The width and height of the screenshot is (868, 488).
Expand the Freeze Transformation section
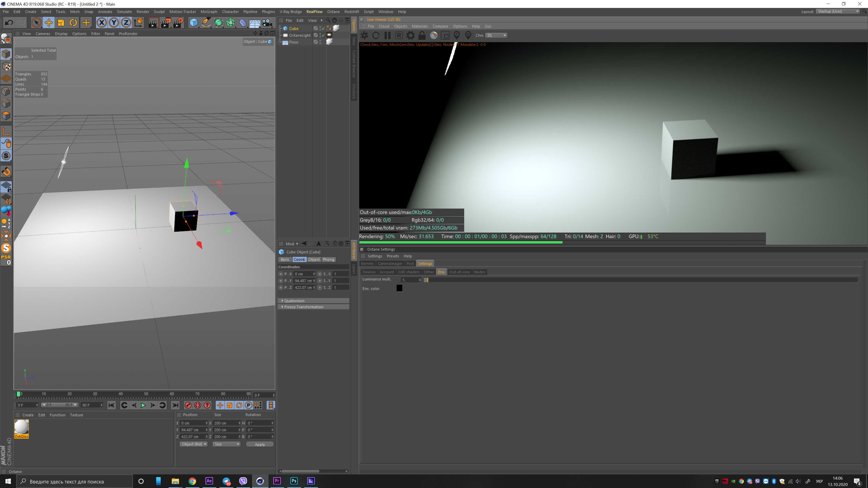coord(313,307)
